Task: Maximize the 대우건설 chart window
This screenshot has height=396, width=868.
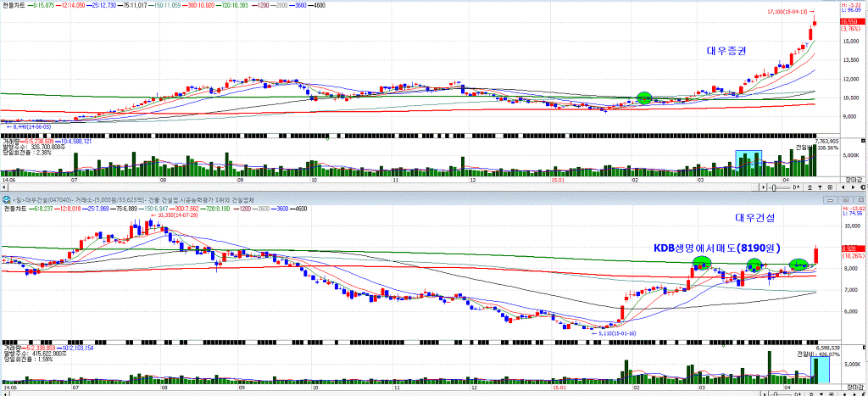Action: coord(845,200)
